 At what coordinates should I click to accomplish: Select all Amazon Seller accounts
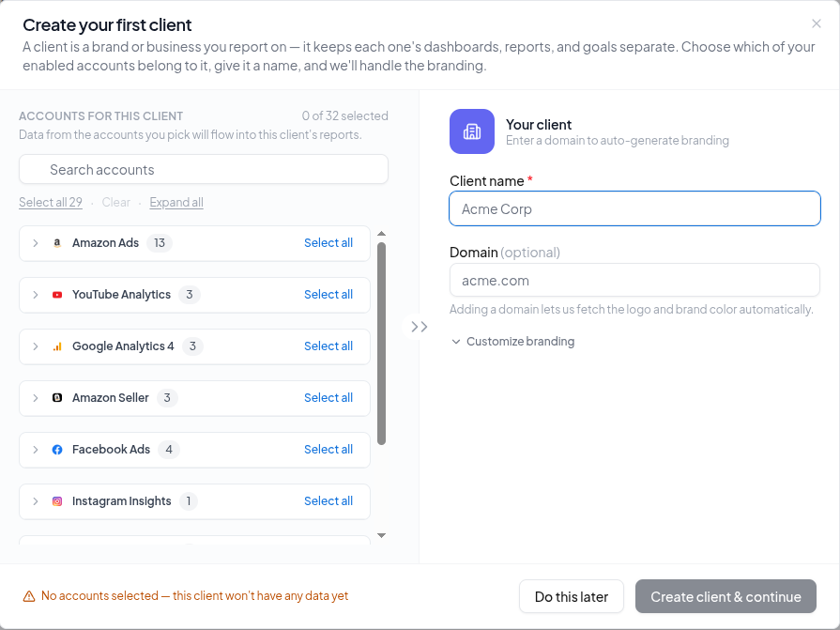pyautogui.click(x=328, y=397)
